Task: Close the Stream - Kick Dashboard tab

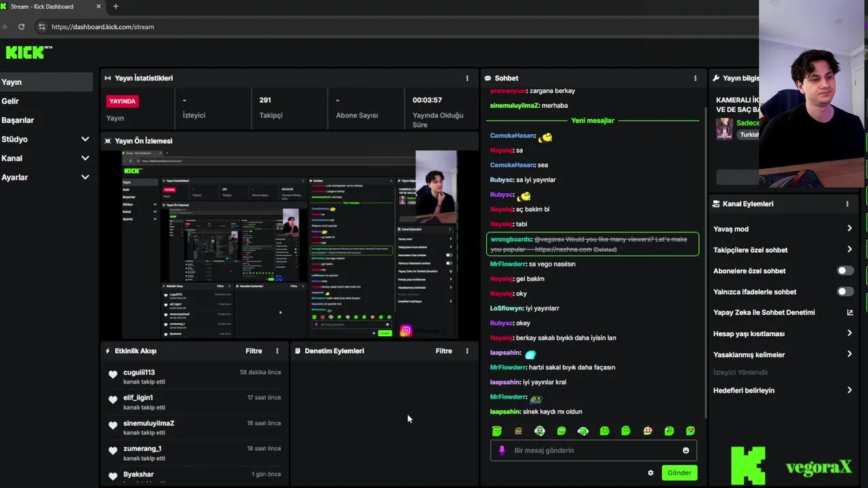Action: [98, 7]
